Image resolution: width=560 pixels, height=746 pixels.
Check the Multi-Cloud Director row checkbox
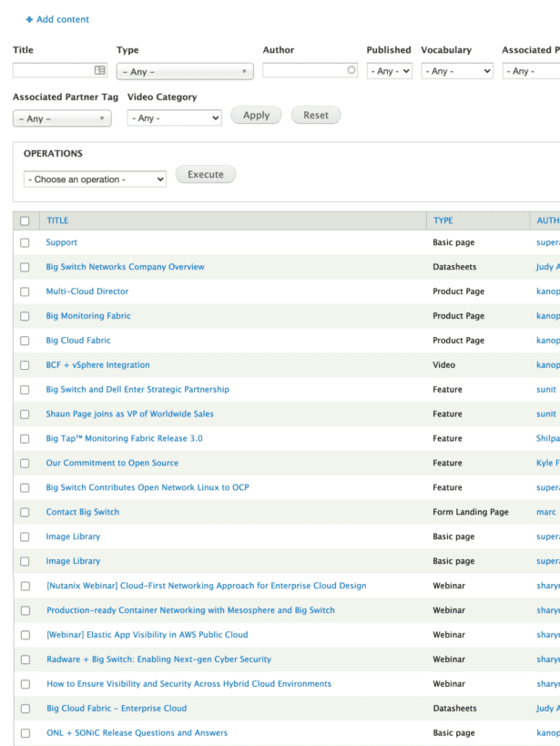[x=25, y=291]
